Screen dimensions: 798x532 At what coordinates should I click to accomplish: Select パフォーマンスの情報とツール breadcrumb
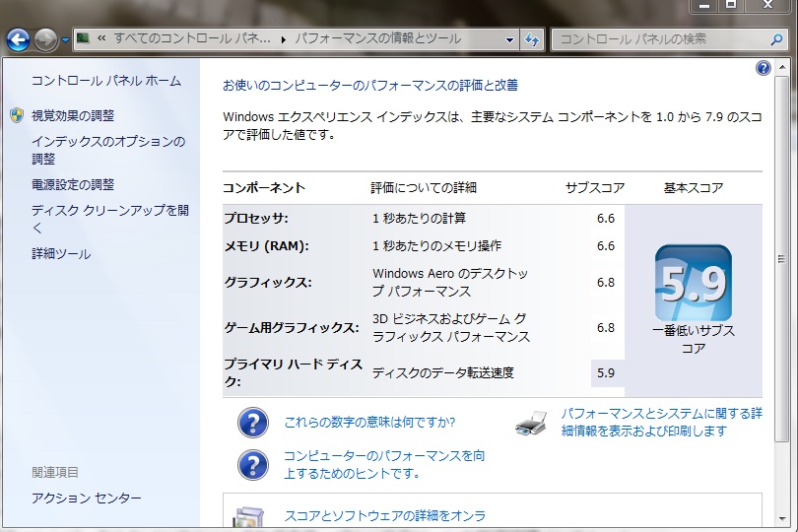(x=378, y=38)
